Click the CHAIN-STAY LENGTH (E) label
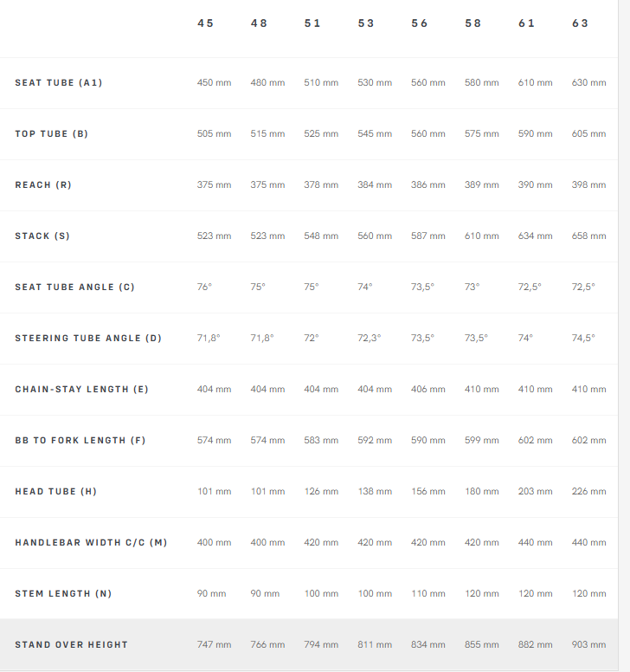The image size is (630, 672). 82,390
